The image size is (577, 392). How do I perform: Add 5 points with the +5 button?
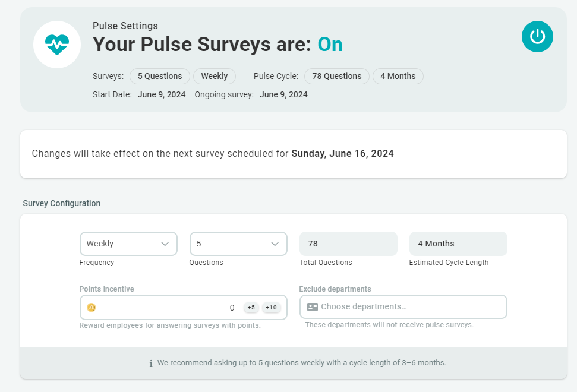251,308
